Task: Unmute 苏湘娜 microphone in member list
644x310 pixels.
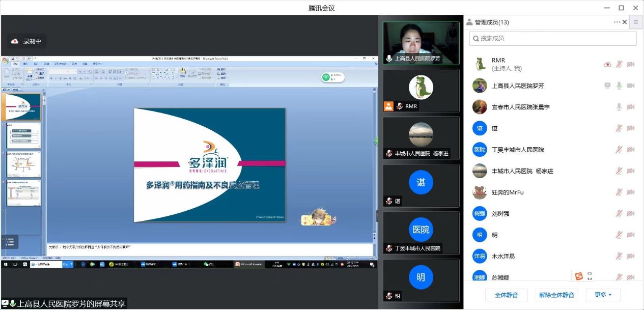Action: click(619, 277)
